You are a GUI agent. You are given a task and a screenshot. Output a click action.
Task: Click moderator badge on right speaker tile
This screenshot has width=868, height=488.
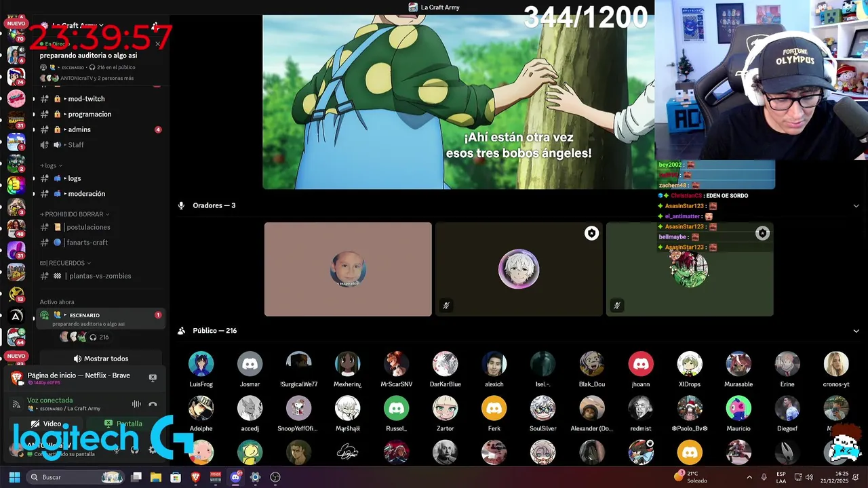[x=762, y=233]
